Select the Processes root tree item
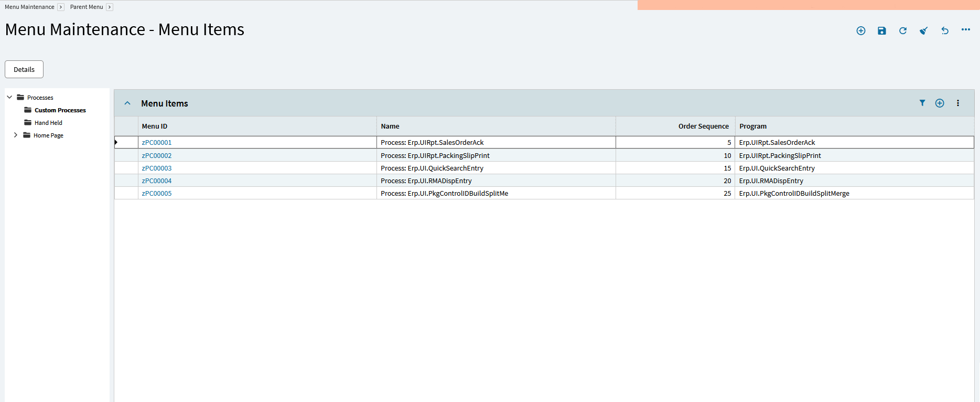Screen dimensions: 980x402 pos(40,98)
